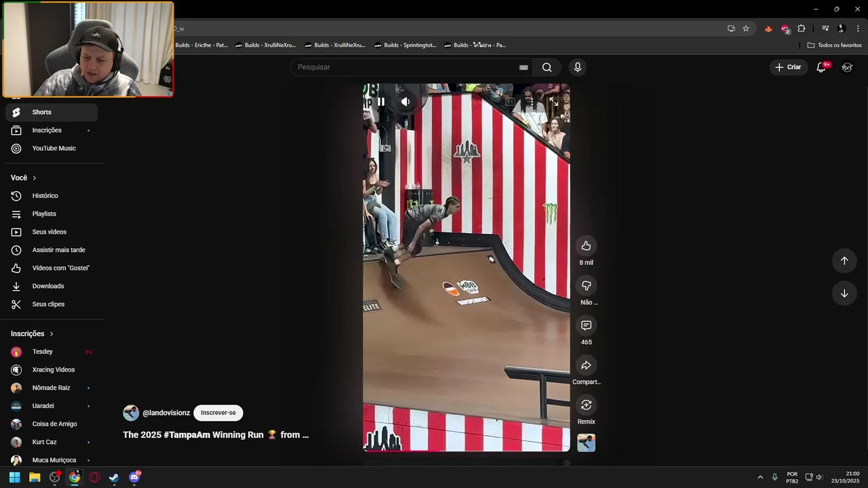
Task: Open the Chrome extensions puzzle menu
Action: point(802,28)
